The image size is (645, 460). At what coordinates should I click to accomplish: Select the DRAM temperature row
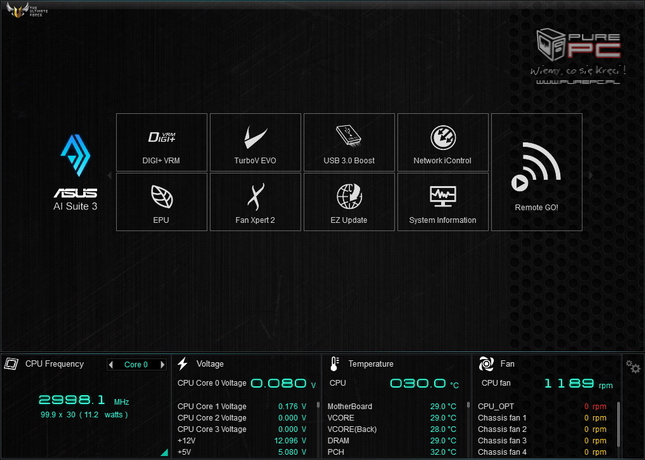coord(392,441)
